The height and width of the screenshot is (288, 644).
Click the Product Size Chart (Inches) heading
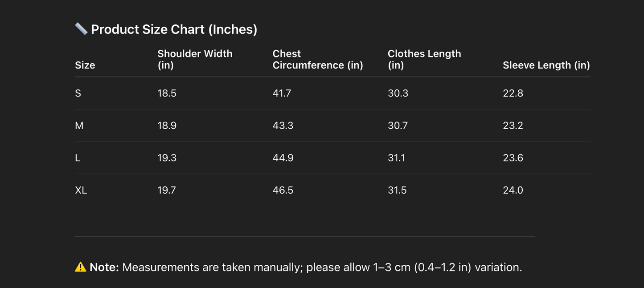[x=174, y=29]
